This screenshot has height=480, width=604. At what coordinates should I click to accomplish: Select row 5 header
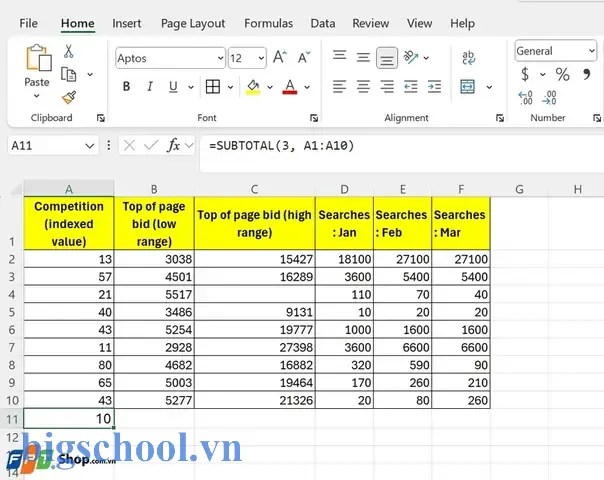(x=12, y=312)
